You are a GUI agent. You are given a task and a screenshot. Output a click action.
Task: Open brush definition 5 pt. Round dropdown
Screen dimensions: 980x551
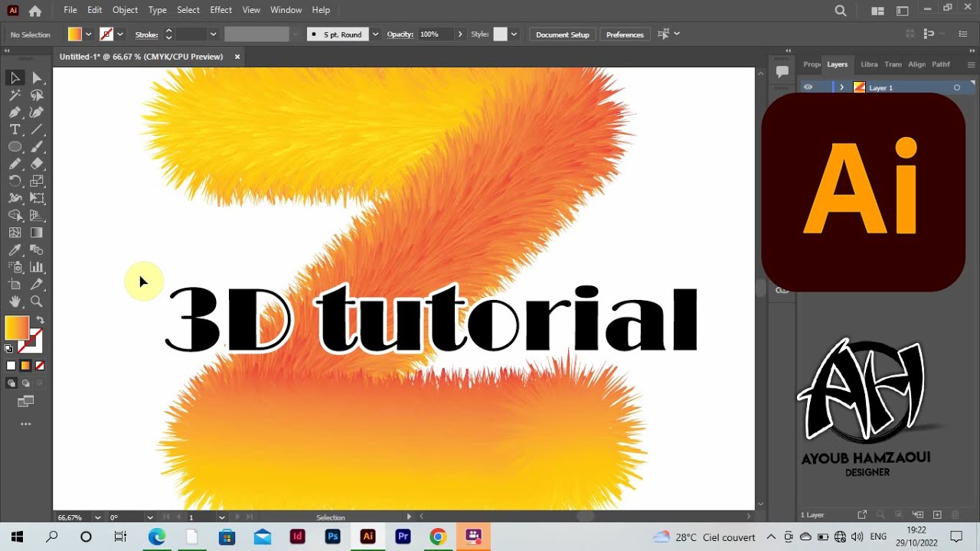tap(375, 34)
